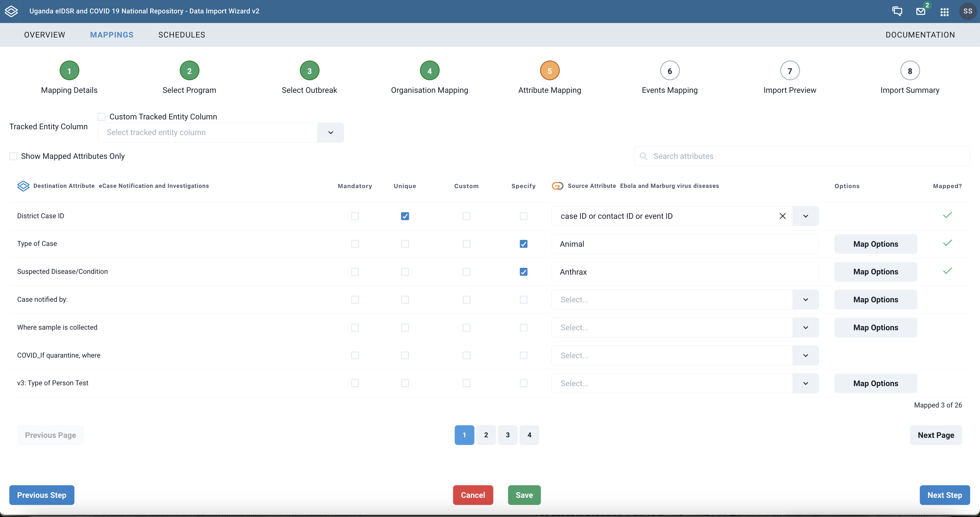The width and height of the screenshot is (980, 517).
Task: Click the Suspected Disease mapped checkmark
Action: 947,271
